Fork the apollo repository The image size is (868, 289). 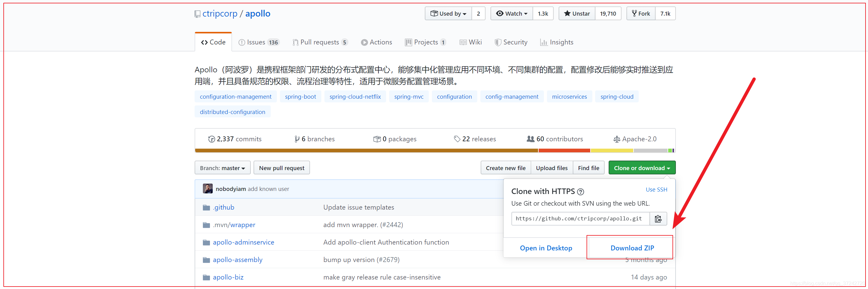click(x=641, y=13)
